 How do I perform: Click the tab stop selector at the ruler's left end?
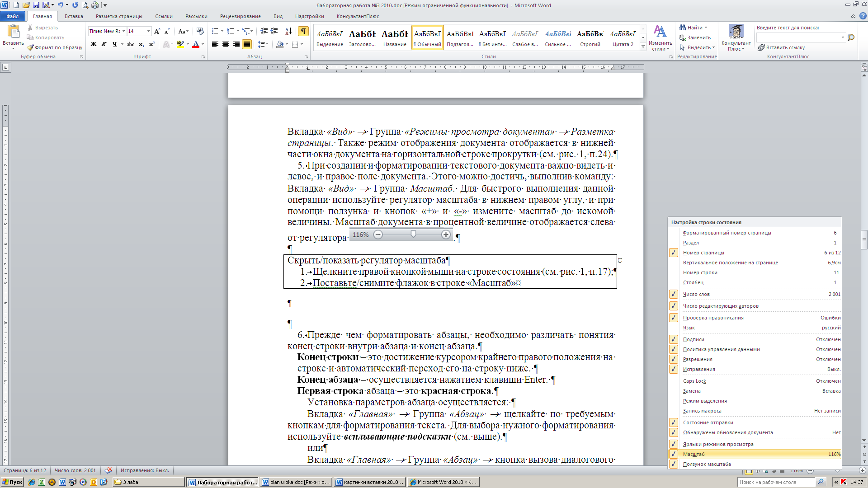tap(6, 68)
